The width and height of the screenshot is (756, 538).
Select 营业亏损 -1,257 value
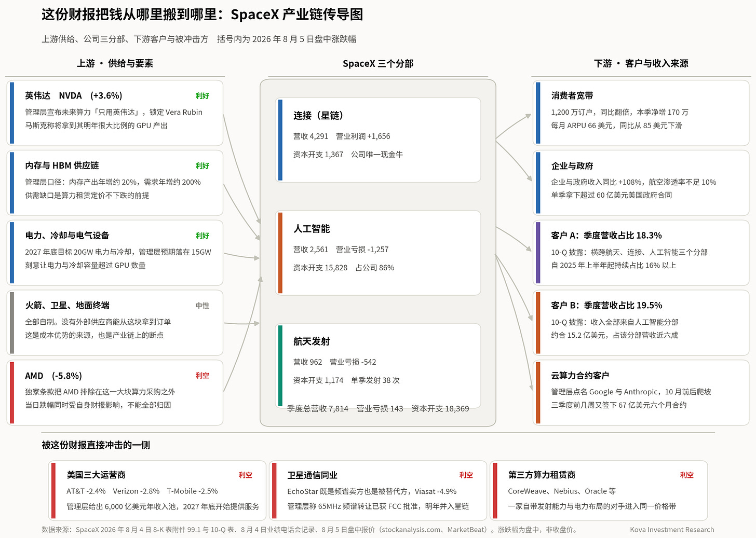362,250
